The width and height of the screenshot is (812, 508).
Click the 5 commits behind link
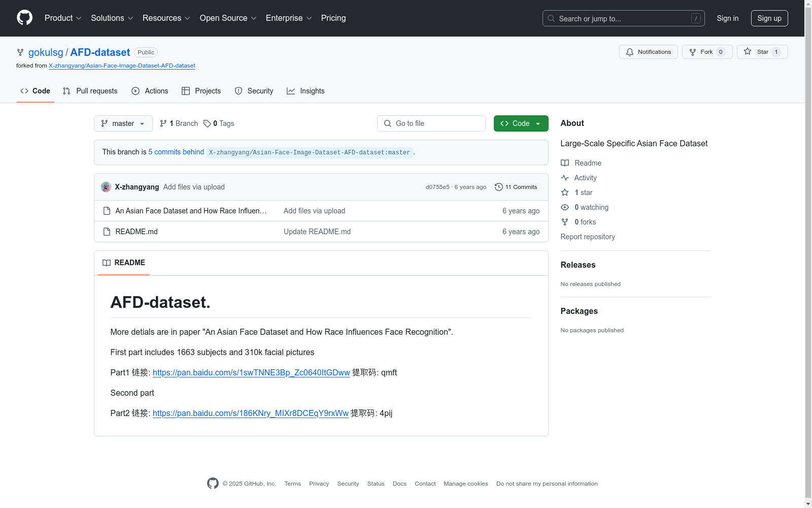[x=176, y=152]
